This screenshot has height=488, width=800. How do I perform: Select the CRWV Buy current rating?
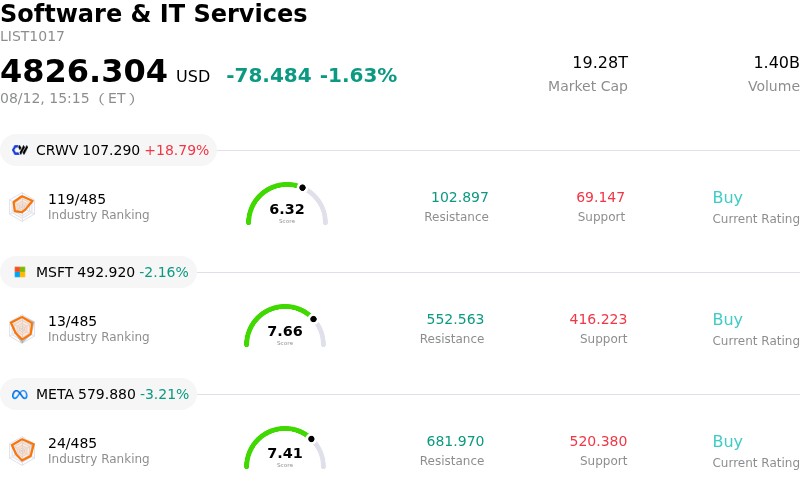click(728, 198)
